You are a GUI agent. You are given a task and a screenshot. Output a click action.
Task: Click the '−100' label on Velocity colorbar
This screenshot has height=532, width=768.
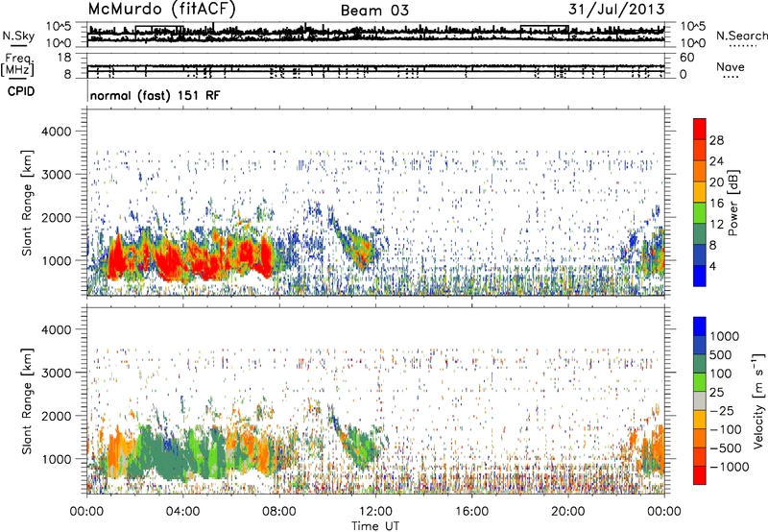pyautogui.click(x=725, y=429)
